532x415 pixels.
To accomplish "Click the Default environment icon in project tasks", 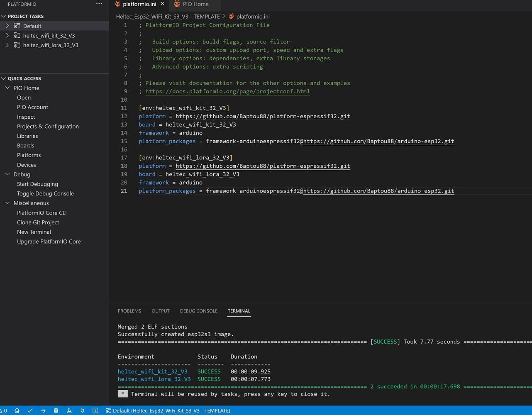I will coord(17,26).
